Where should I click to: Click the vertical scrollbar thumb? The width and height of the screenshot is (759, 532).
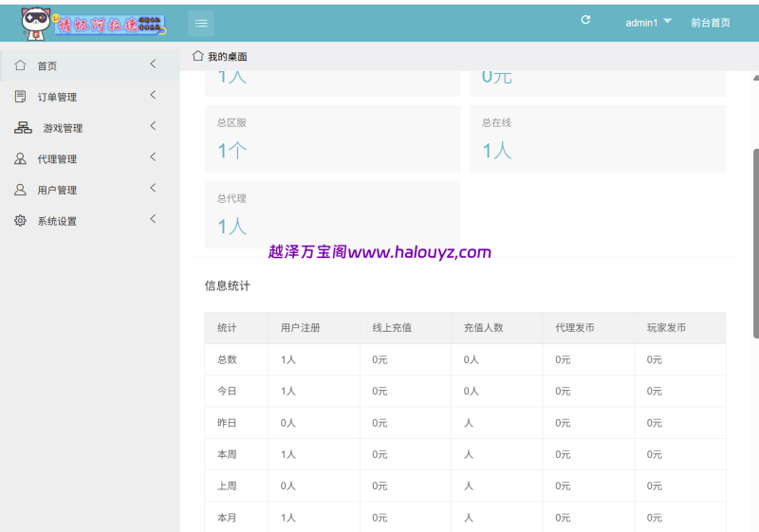(755, 244)
